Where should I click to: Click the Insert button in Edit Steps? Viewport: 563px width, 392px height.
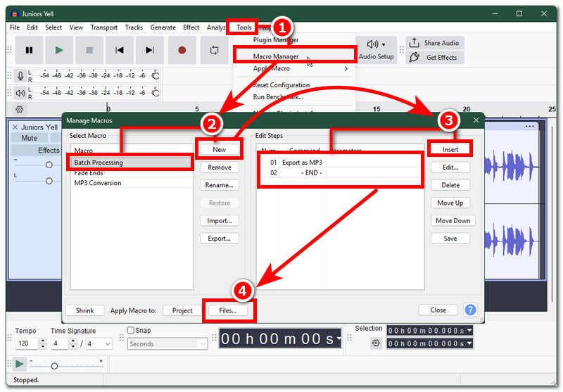pos(450,149)
